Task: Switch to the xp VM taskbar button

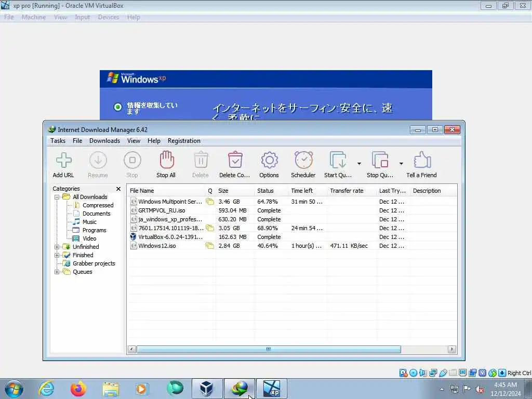Action: pyautogui.click(x=271, y=389)
